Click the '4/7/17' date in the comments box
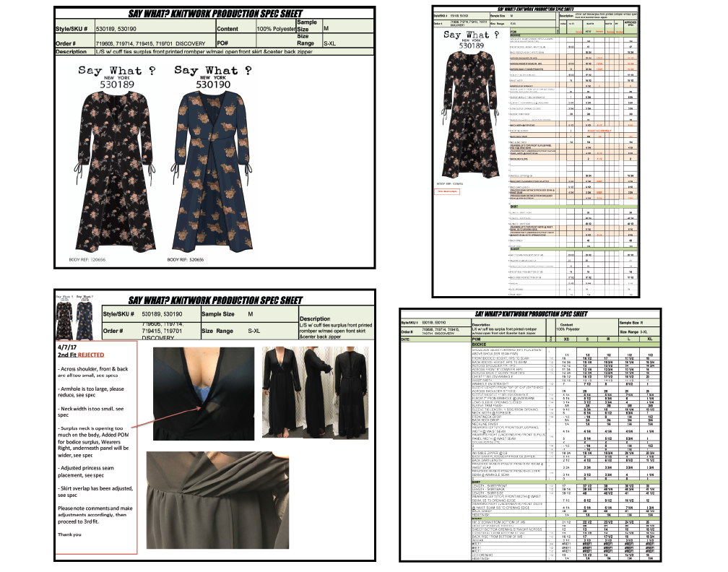Screen dimensions: 728x572 67,347
